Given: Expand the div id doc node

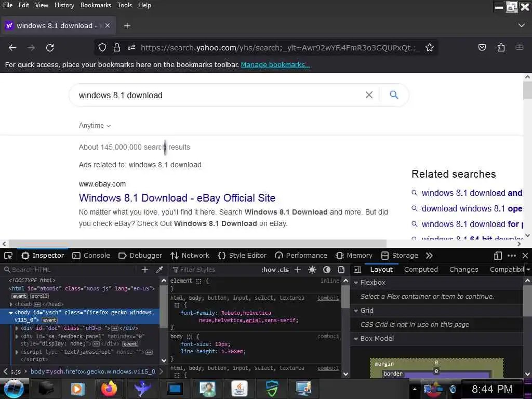Looking at the screenshot, I should (17, 328).
